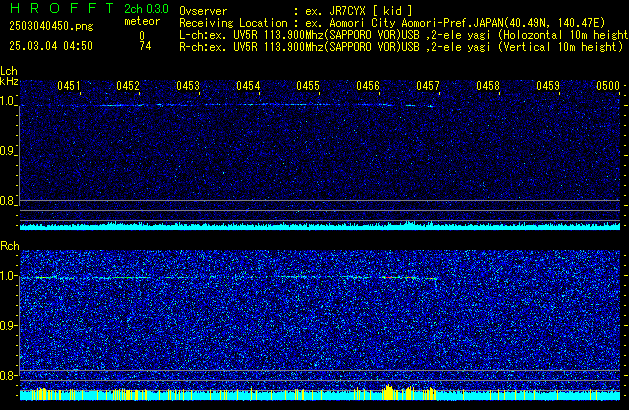
Task: Select the Lch axis "0.9" frequency label
Action: (7, 151)
